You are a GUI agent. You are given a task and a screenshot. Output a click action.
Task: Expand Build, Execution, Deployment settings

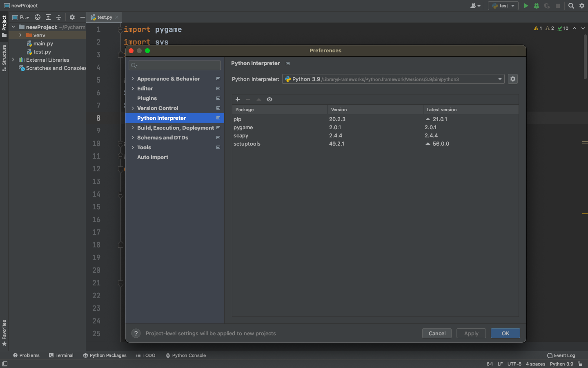pyautogui.click(x=133, y=128)
